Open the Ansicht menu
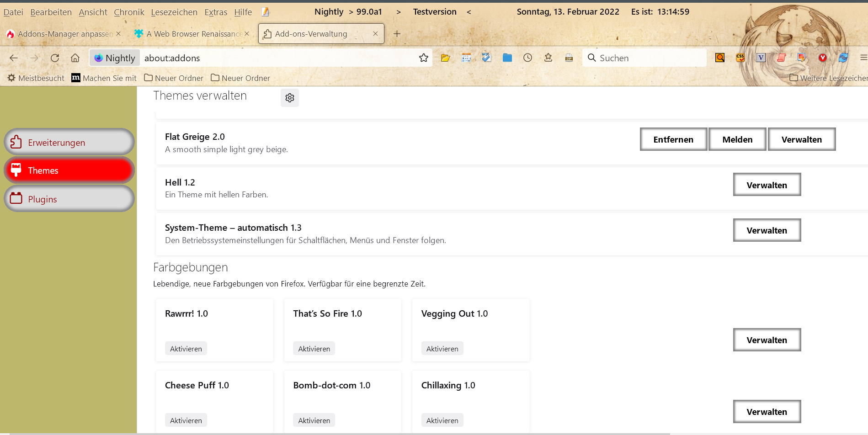This screenshot has height=435, width=868. coord(93,12)
